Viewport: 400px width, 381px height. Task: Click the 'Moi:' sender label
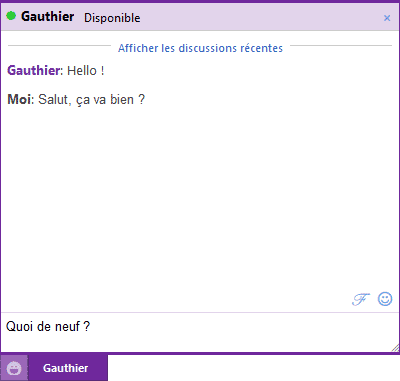(x=21, y=100)
